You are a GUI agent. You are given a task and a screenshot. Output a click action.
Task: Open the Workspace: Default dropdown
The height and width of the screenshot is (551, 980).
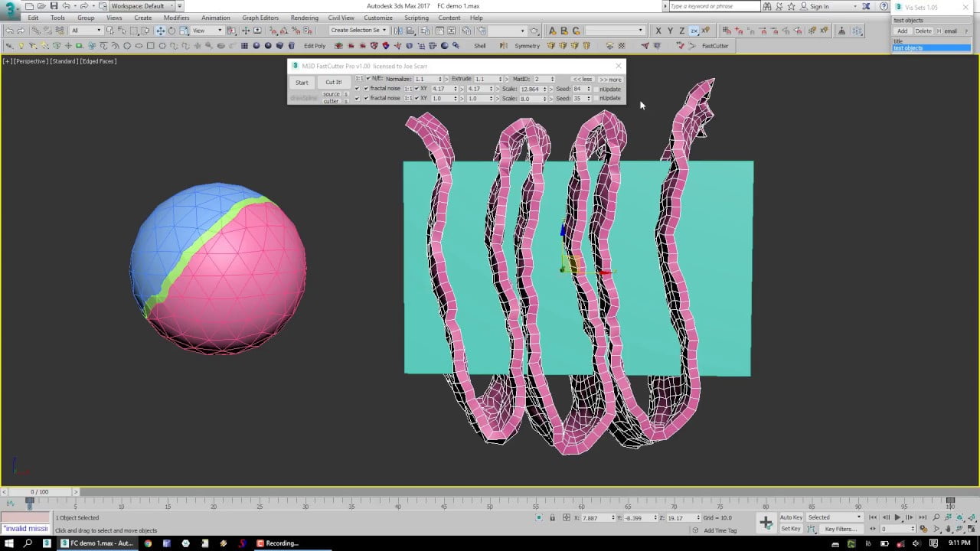pyautogui.click(x=142, y=6)
